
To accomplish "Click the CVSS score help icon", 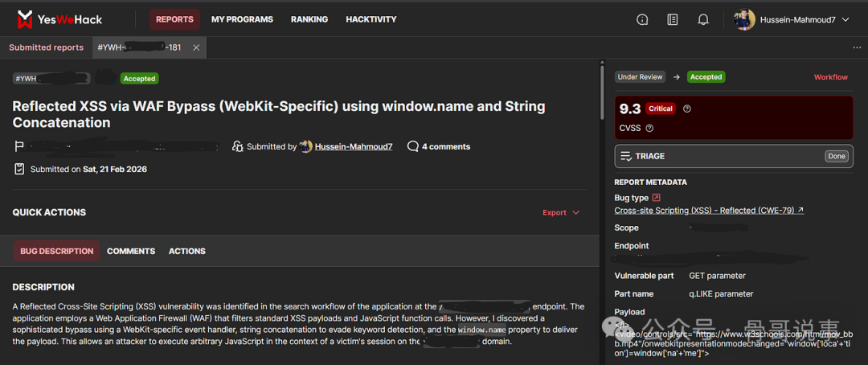I will pyautogui.click(x=686, y=109).
